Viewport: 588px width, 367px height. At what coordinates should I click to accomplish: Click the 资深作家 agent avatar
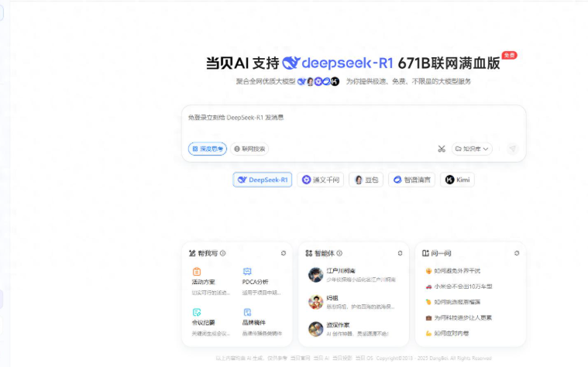(x=316, y=329)
